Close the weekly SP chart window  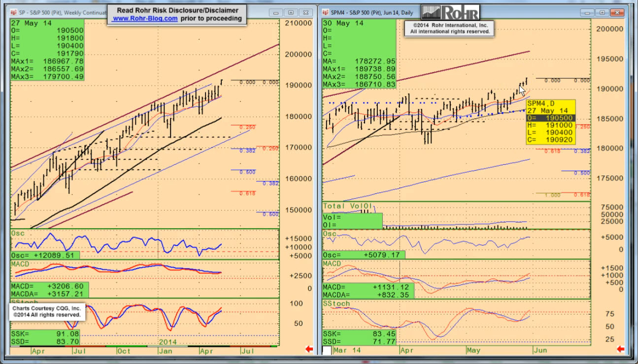click(305, 12)
